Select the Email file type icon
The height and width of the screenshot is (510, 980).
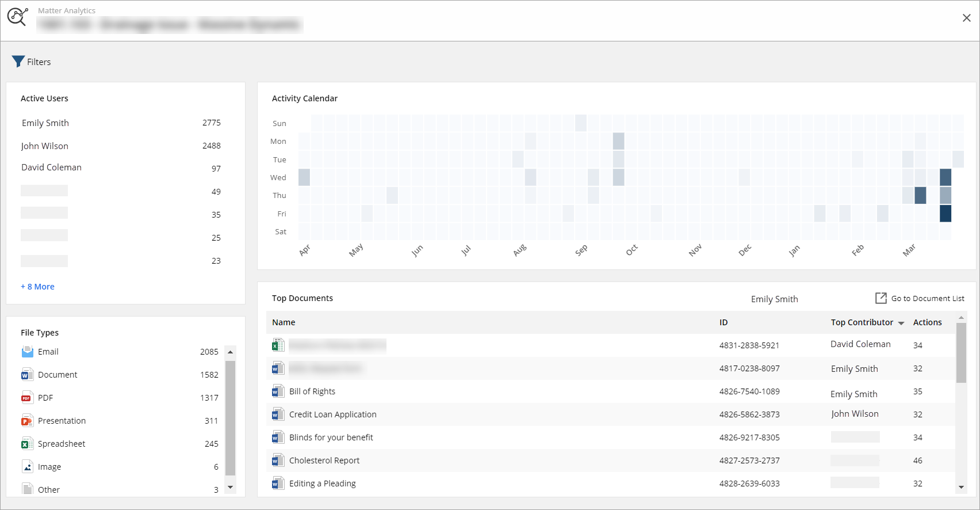pos(27,352)
